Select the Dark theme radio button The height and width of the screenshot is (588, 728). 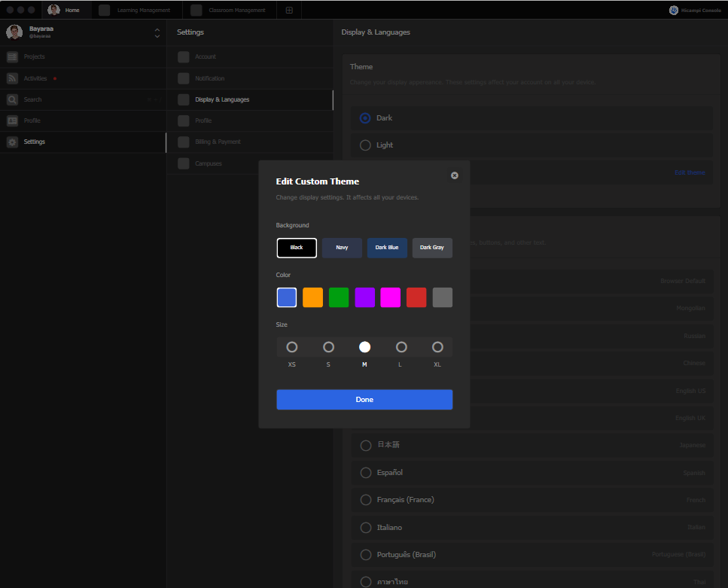(365, 117)
